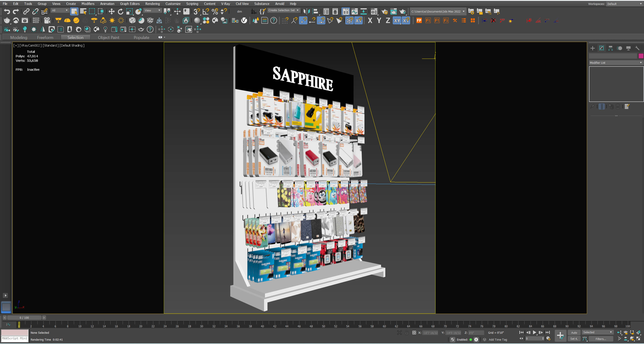
Task: Click the Undo arrow icon
Action: [x=7, y=11]
